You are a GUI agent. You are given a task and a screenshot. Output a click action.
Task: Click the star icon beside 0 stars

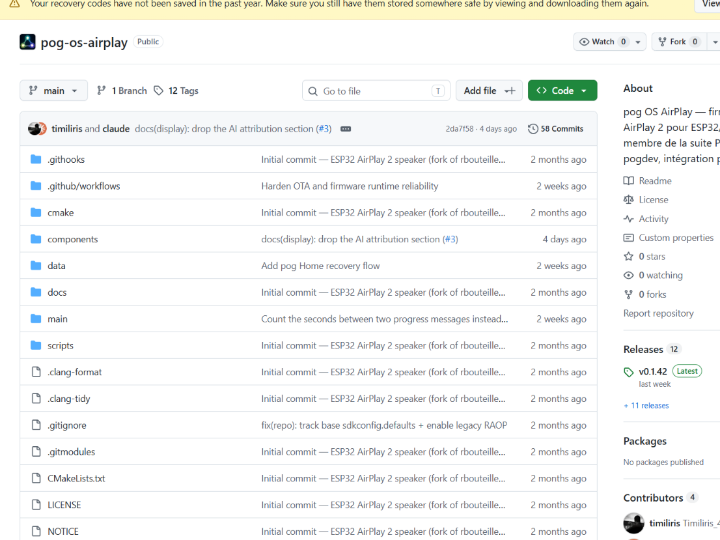[628, 256]
